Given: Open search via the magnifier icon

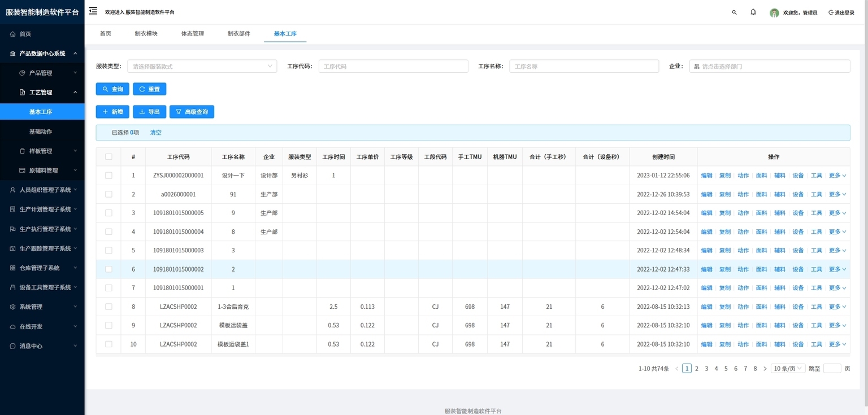Looking at the screenshot, I should [x=734, y=12].
